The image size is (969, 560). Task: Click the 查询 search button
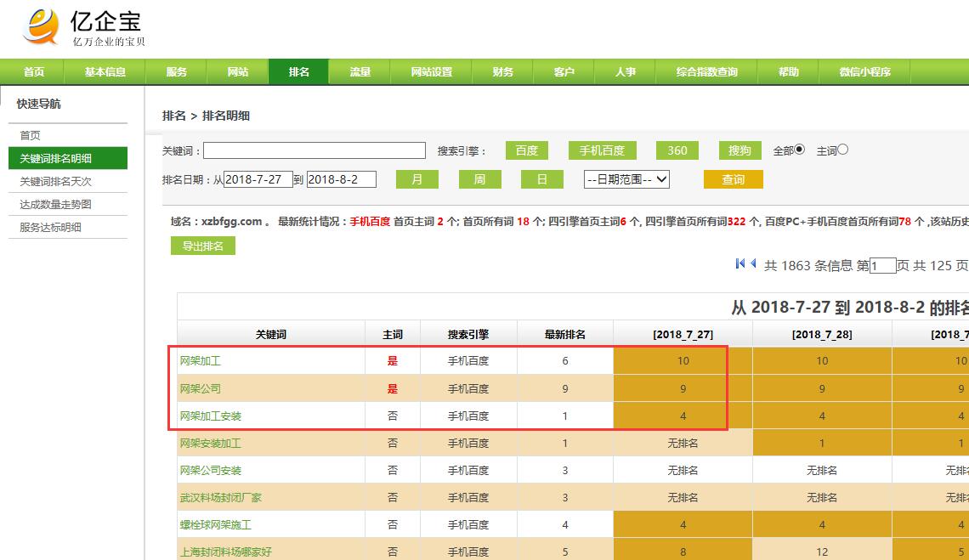click(733, 179)
